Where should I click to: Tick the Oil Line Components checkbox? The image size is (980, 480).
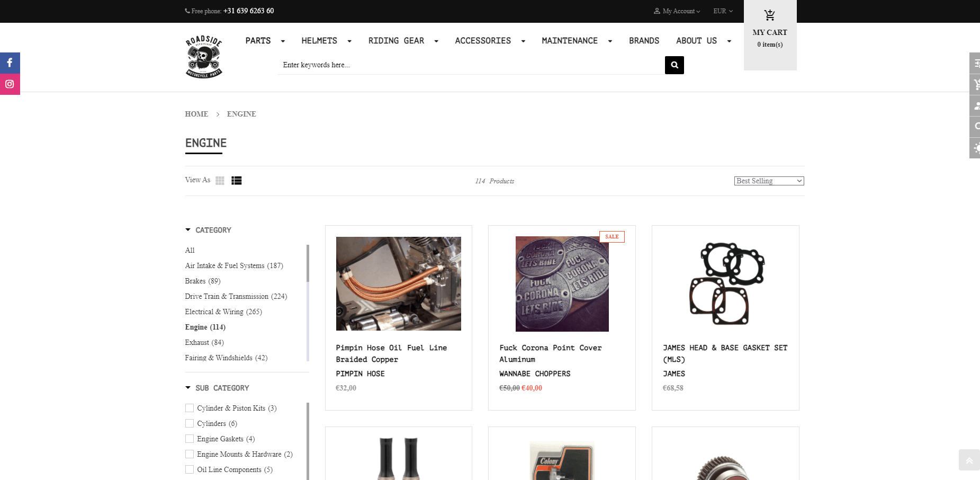(x=190, y=469)
